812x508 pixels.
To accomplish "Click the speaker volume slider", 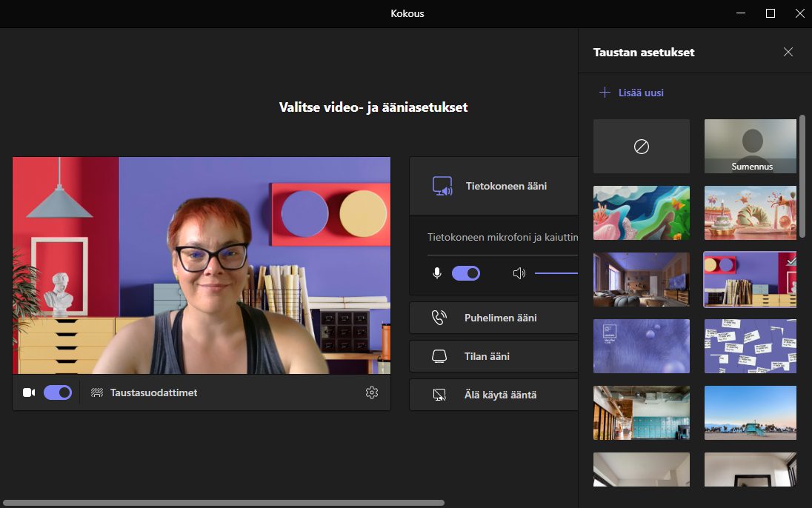I will 556,273.
